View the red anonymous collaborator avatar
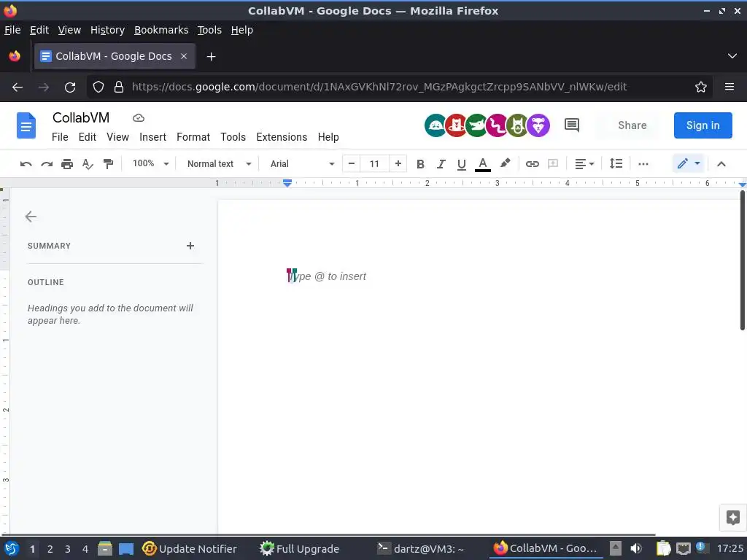 tap(456, 125)
